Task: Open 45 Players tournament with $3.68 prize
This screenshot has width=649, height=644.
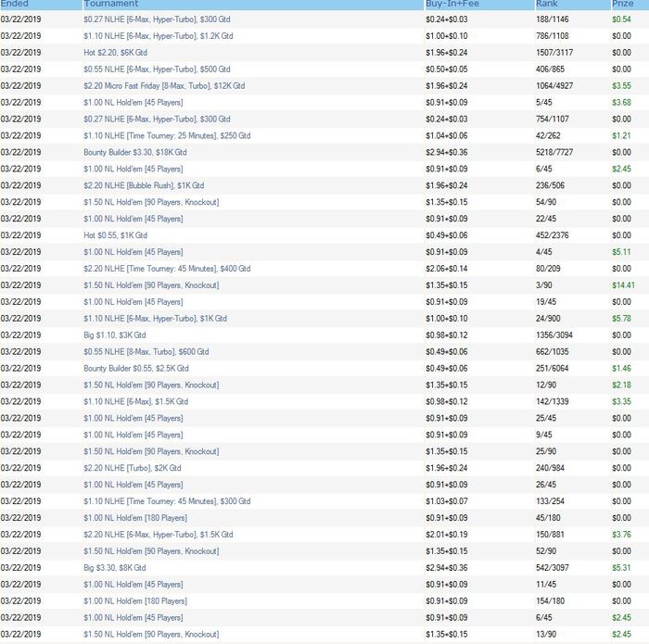Action: [134, 102]
